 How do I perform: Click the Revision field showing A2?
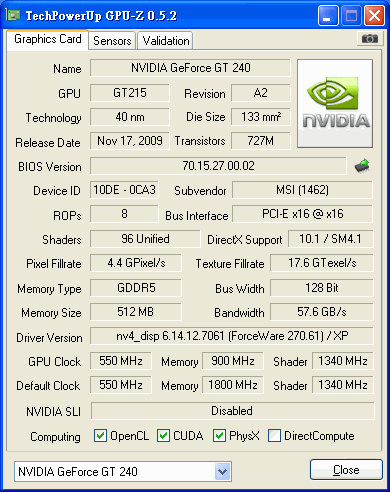261,93
